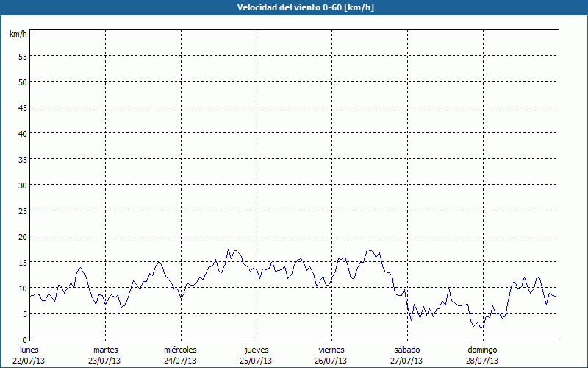Click the chart title 'Velocidad del viento 0-60 [km/h]'
This screenshot has width=588, height=368.
click(x=294, y=7)
